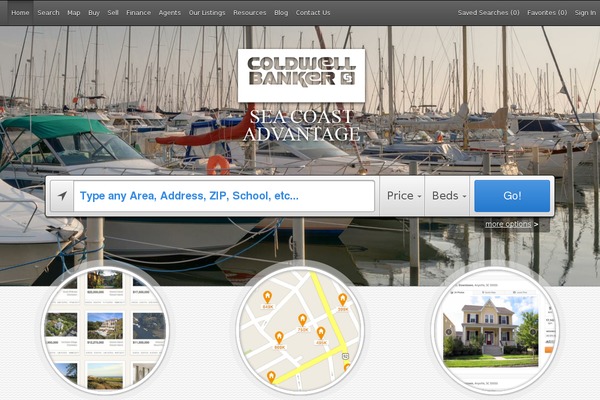Open the Map menu item
The height and width of the screenshot is (400, 600).
(x=73, y=13)
